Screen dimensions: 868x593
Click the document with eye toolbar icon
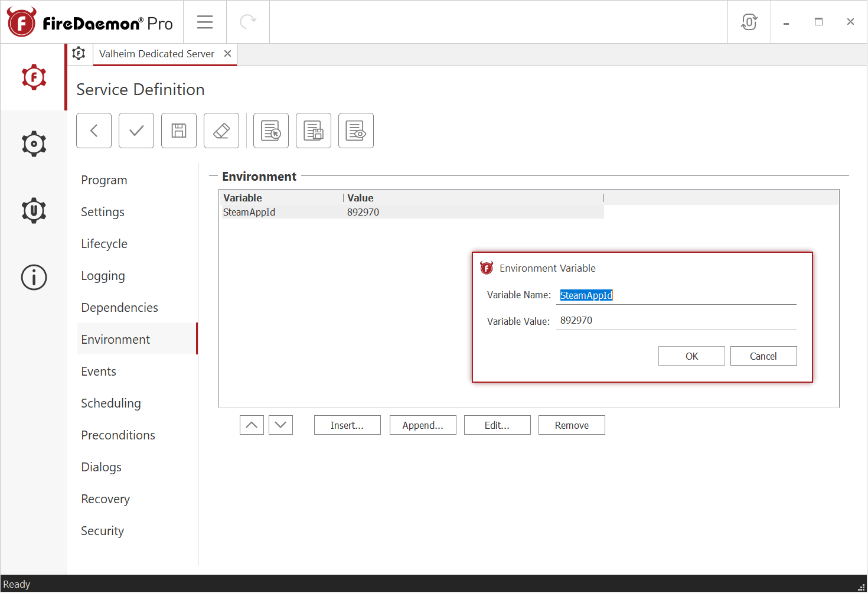pos(356,131)
